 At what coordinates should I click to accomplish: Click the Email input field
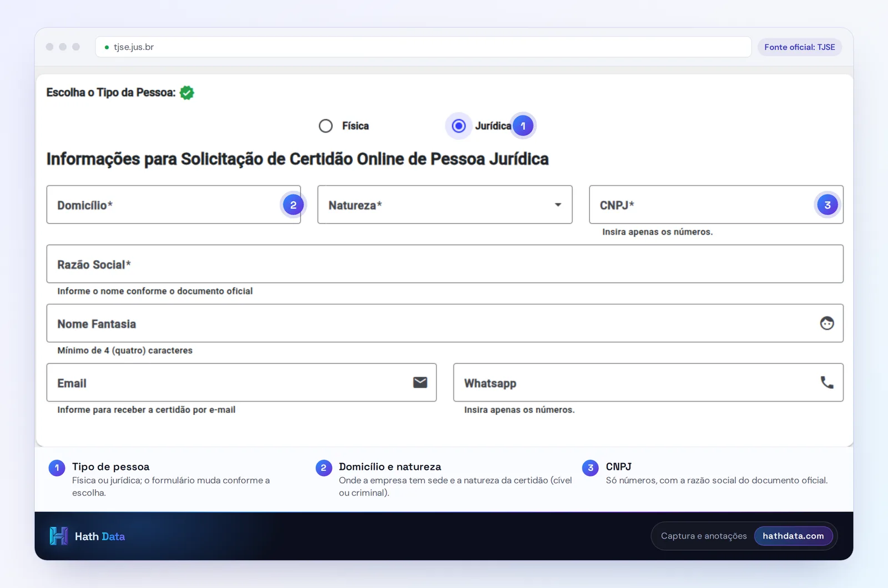[x=241, y=383]
